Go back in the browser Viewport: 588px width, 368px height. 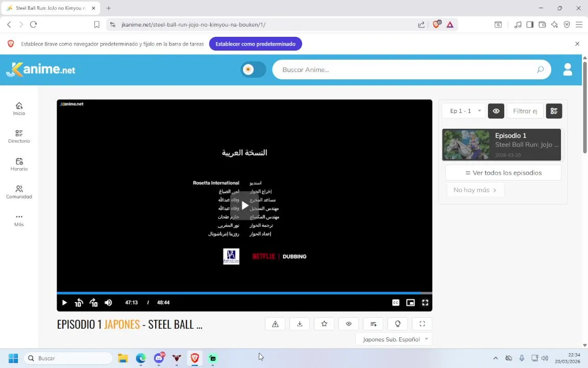(9, 25)
